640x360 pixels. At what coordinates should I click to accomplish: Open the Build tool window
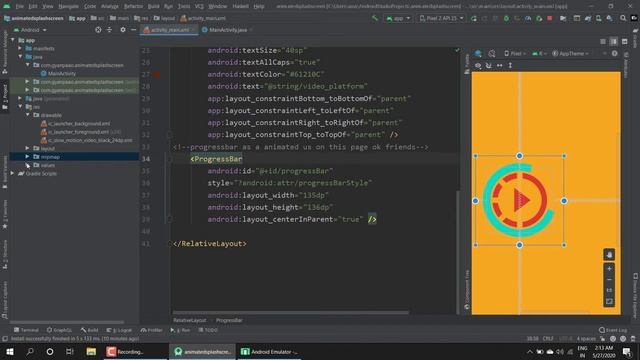[x=89, y=330]
